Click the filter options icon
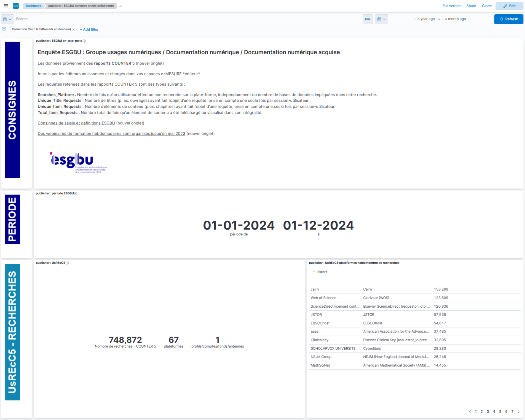Viewport: 525px width, 420px height. coord(4,29)
